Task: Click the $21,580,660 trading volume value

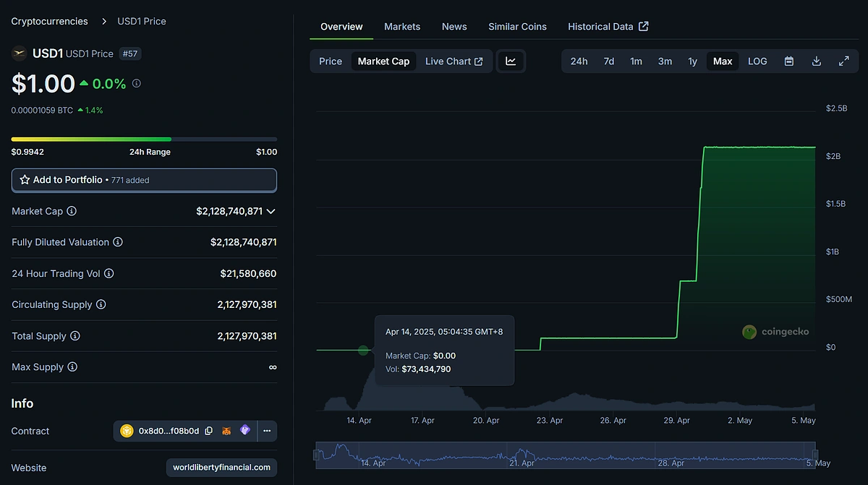Action: pyautogui.click(x=248, y=273)
